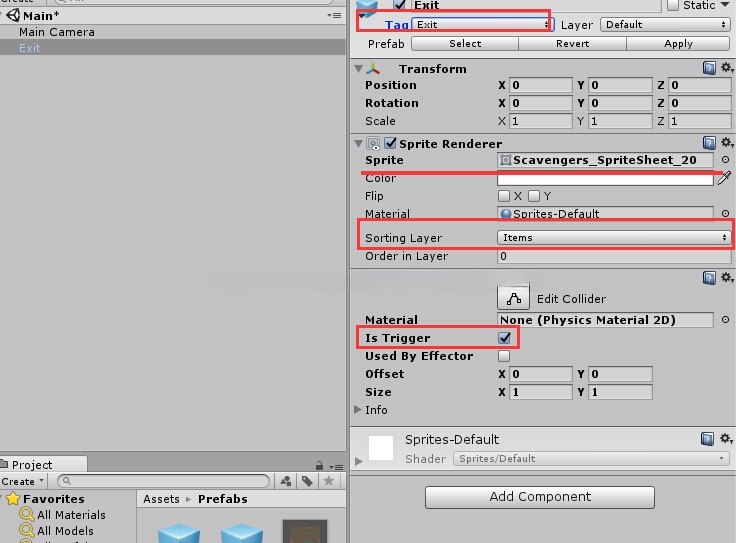
Task: Click the Transform axes icon
Action: (373, 69)
